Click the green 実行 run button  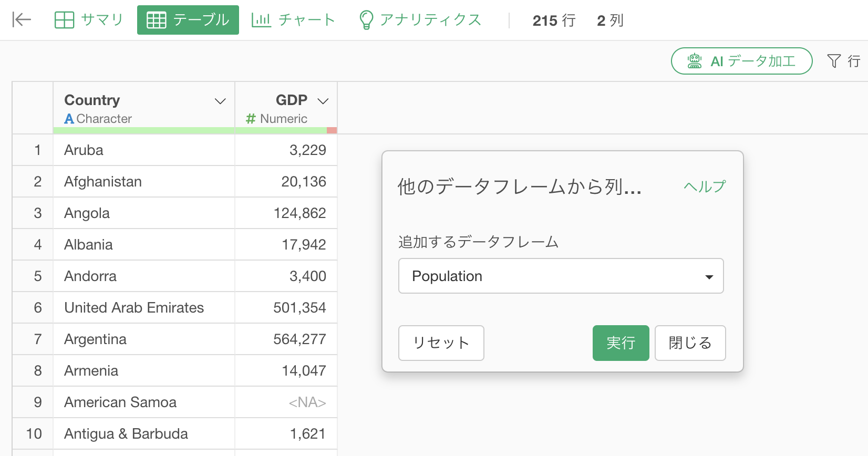click(621, 343)
